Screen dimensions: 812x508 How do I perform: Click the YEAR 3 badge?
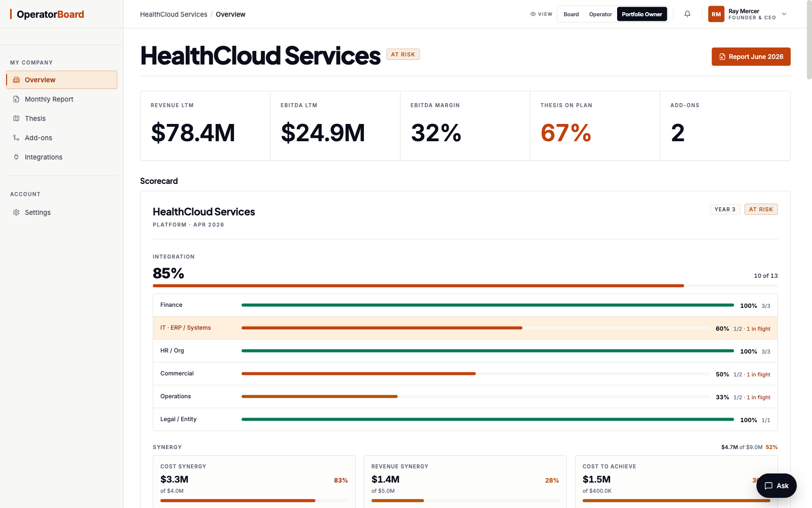pyautogui.click(x=725, y=209)
